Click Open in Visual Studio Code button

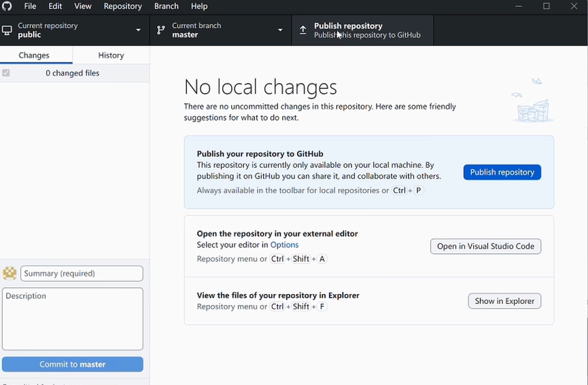tap(485, 246)
